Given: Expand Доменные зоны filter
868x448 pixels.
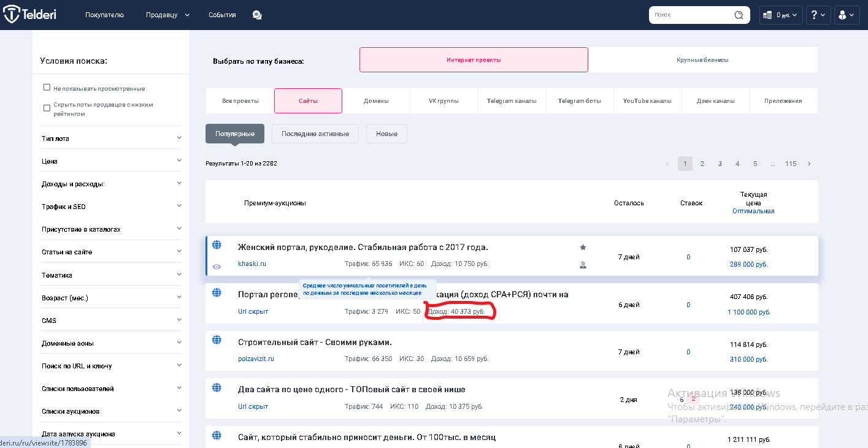Looking at the screenshot, I should (111, 343).
